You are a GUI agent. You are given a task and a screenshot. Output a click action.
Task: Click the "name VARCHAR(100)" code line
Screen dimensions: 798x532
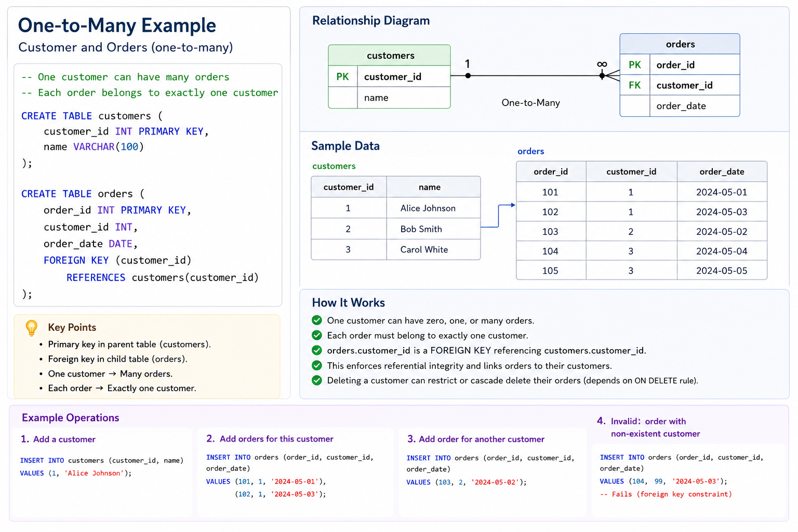point(94,147)
